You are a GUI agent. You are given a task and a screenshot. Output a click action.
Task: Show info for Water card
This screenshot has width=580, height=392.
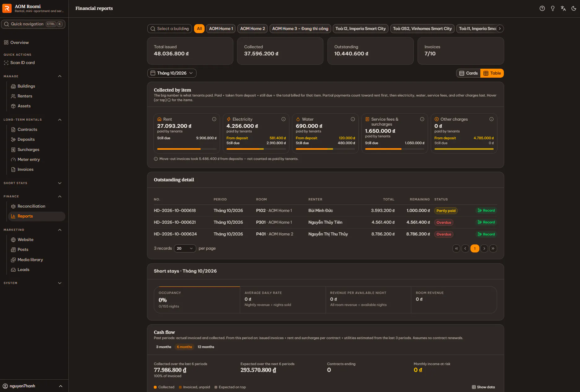pyautogui.click(x=353, y=119)
